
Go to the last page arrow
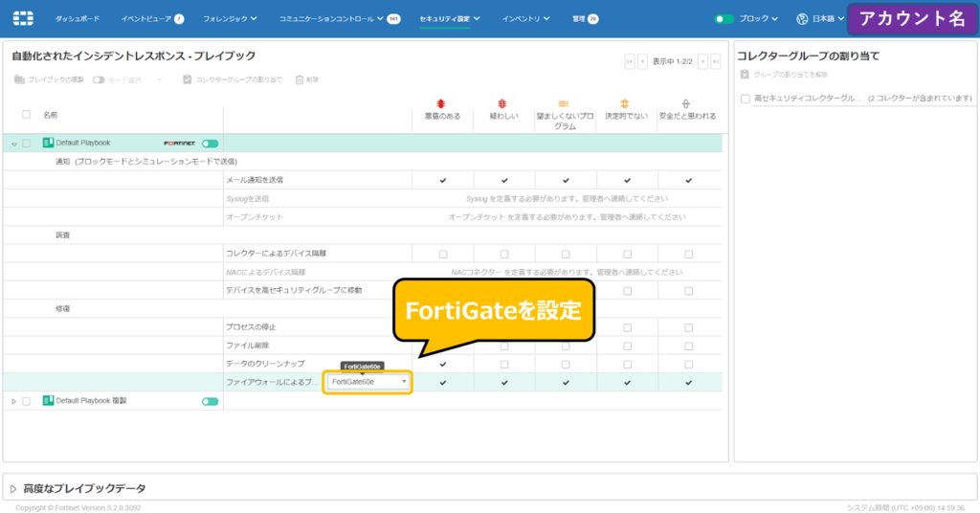(x=716, y=61)
